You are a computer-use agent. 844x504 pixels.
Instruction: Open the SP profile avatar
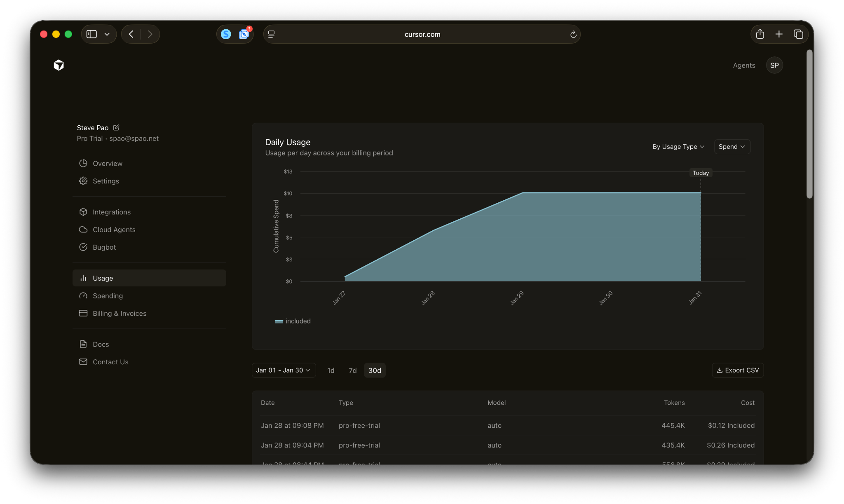tap(774, 65)
